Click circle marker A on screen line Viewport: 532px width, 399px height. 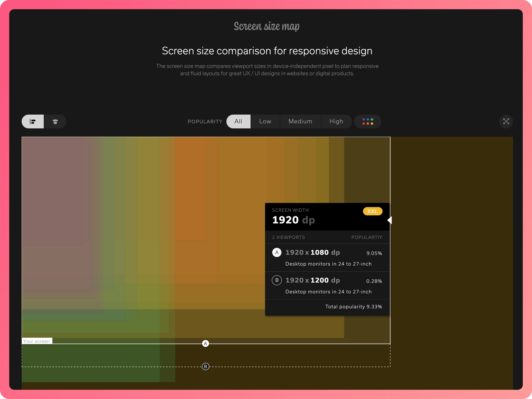point(206,343)
